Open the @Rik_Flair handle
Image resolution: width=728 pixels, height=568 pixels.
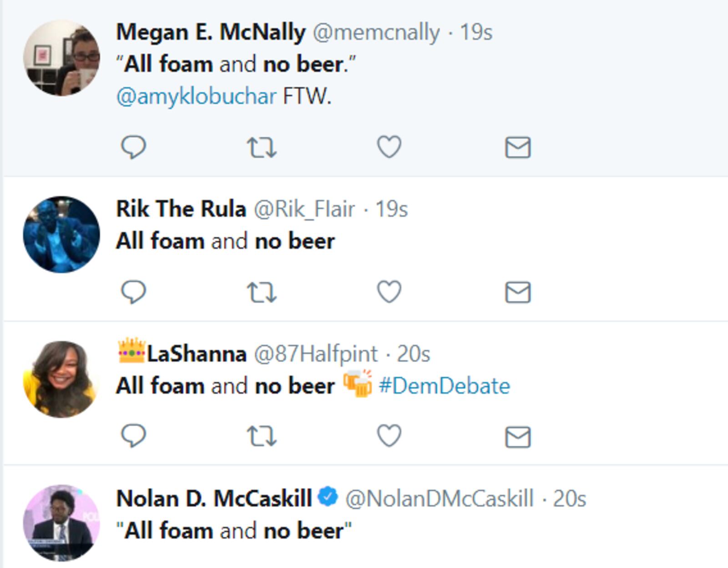[x=304, y=209]
